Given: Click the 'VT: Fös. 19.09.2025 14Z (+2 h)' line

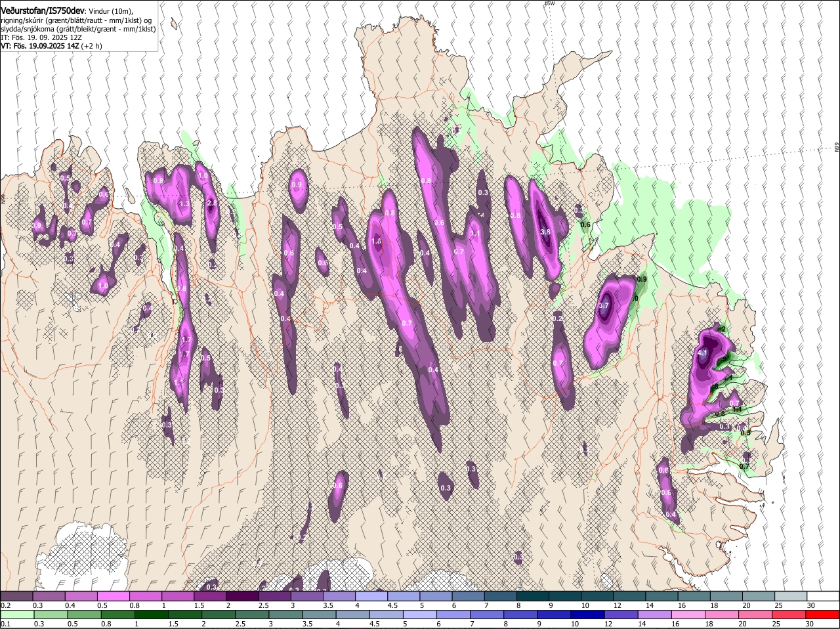Looking at the screenshot, I should [x=51, y=46].
